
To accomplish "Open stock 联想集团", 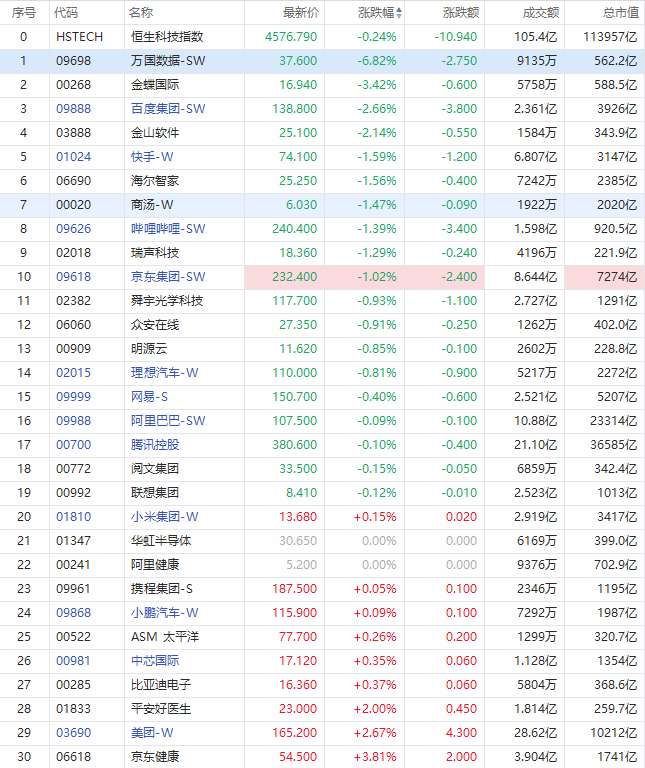I will click(155, 493).
